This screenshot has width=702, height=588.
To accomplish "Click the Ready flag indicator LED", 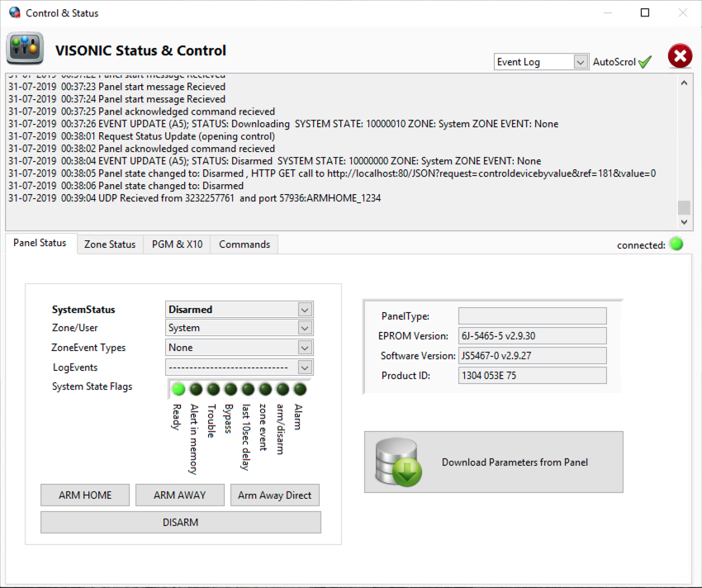I will (178, 389).
